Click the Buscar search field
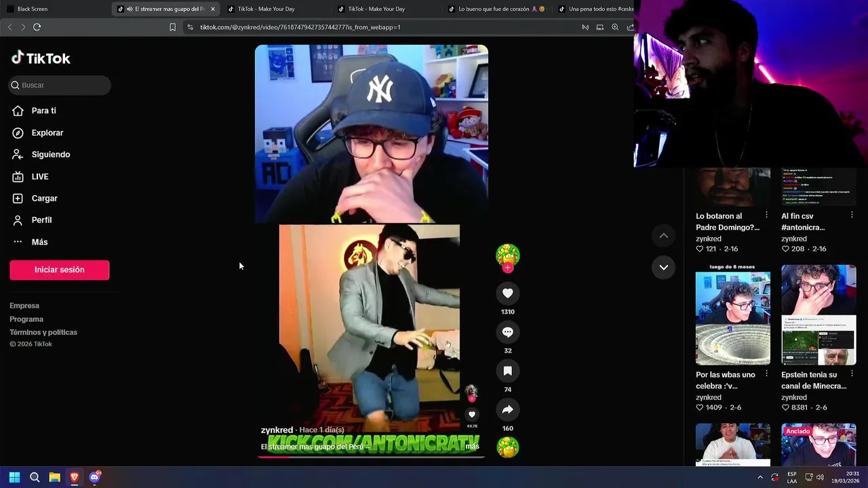This screenshot has width=868, height=488. coord(60,85)
